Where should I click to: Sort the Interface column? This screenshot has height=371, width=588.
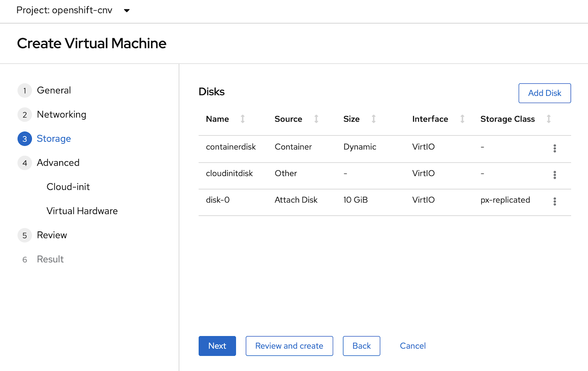[462, 119]
